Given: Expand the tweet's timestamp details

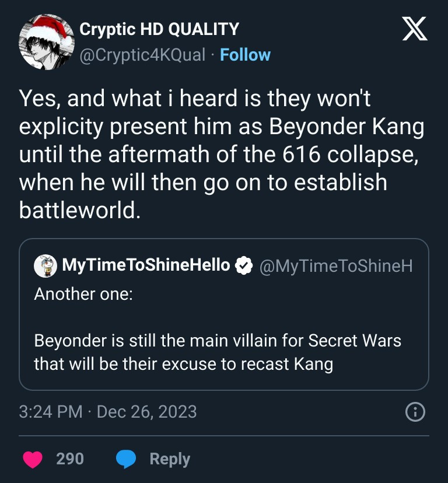Looking at the screenshot, I should (108, 412).
